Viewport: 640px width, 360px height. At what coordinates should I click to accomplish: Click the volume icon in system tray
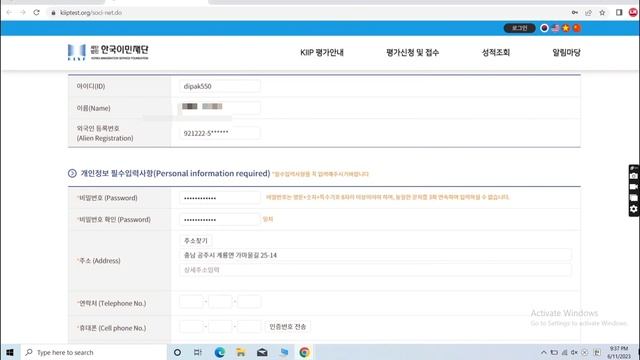(x=574, y=352)
